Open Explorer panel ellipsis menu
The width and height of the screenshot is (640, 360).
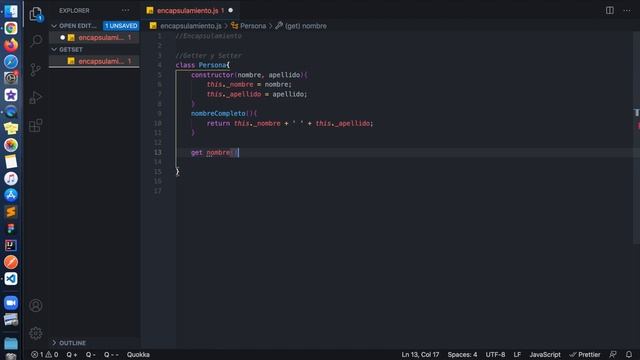[126, 10]
